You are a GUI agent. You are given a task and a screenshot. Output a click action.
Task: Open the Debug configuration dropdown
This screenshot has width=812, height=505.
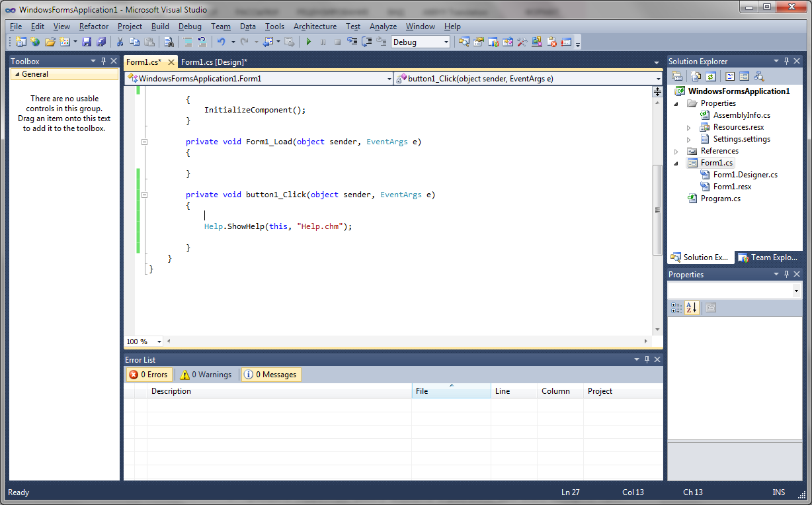pos(446,42)
